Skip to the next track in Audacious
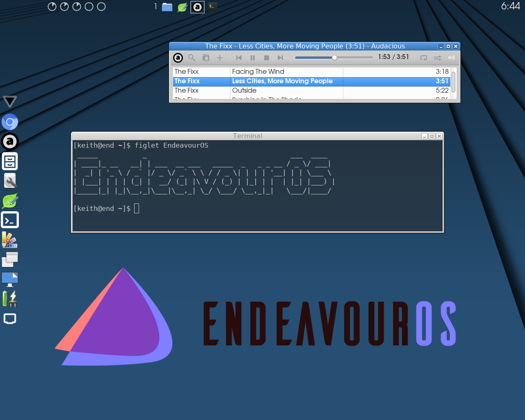The height and width of the screenshot is (420, 525). pos(281,58)
